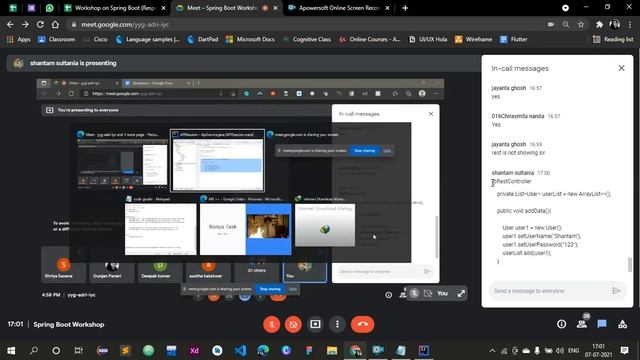Open the volume control in tray
The width and height of the screenshot is (640, 360).
[560, 351]
